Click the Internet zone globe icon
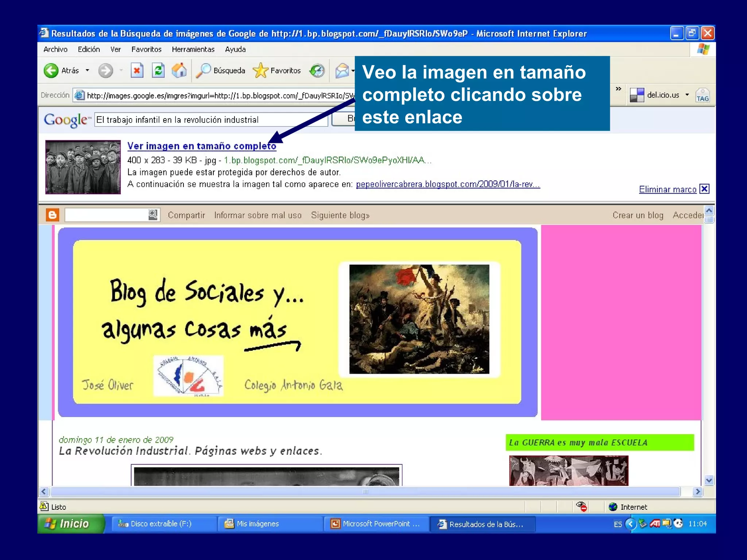Image resolution: width=747 pixels, height=560 pixels. [x=613, y=507]
